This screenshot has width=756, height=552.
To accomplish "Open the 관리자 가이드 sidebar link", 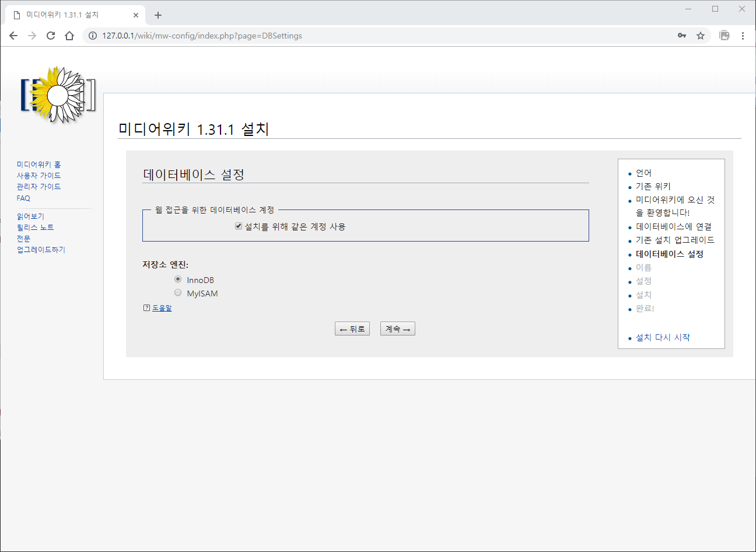I will click(x=38, y=187).
